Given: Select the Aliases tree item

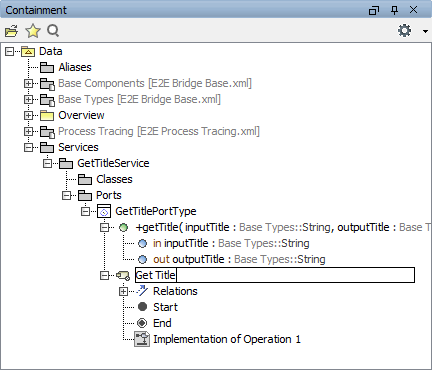Looking at the screenshot, I should pyautogui.click(x=75, y=67).
